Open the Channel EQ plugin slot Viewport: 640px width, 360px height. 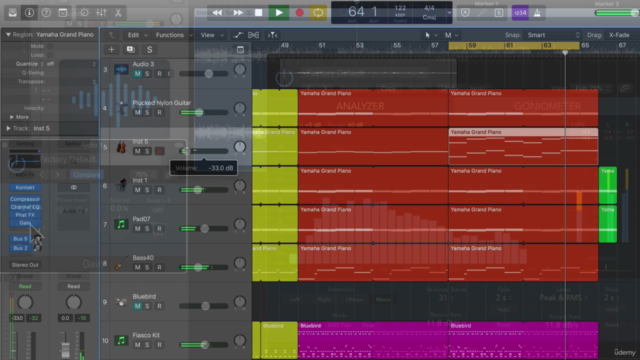(x=25, y=207)
